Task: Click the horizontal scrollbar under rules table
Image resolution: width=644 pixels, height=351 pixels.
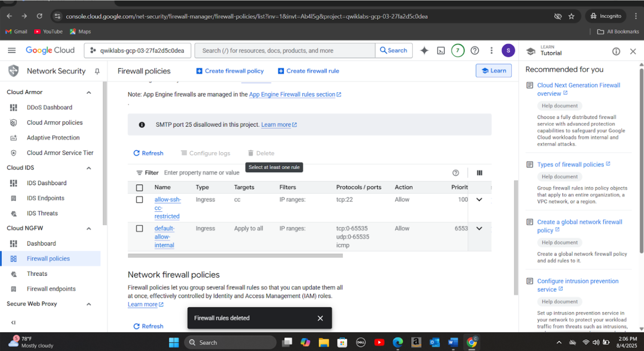Action: 235,256
